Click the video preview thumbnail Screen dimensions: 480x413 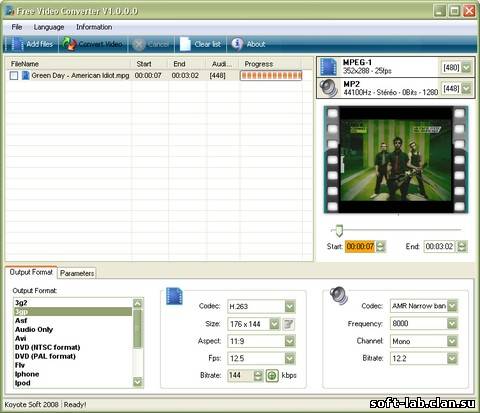(396, 160)
